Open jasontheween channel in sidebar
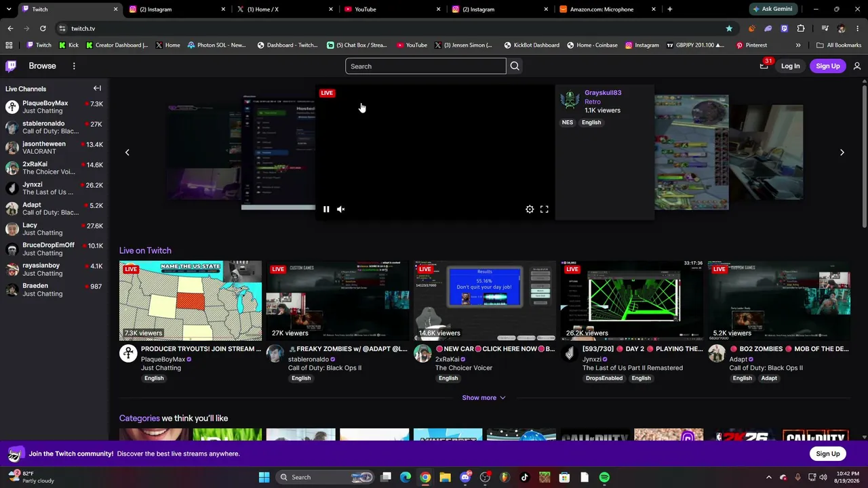 [54, 148]
